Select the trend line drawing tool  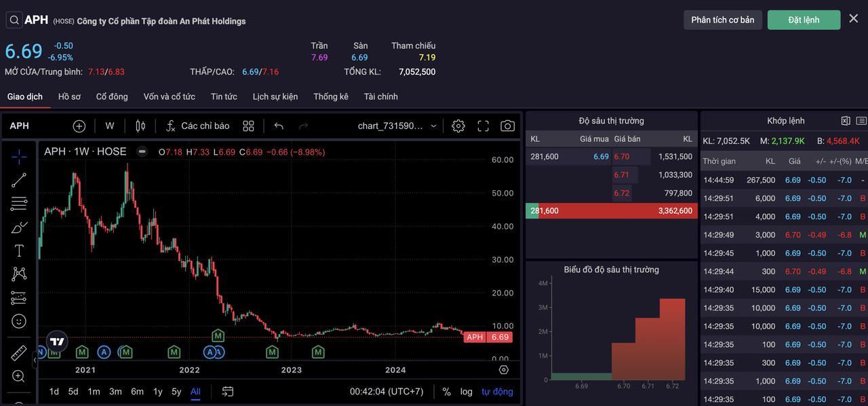pos(19,180)
